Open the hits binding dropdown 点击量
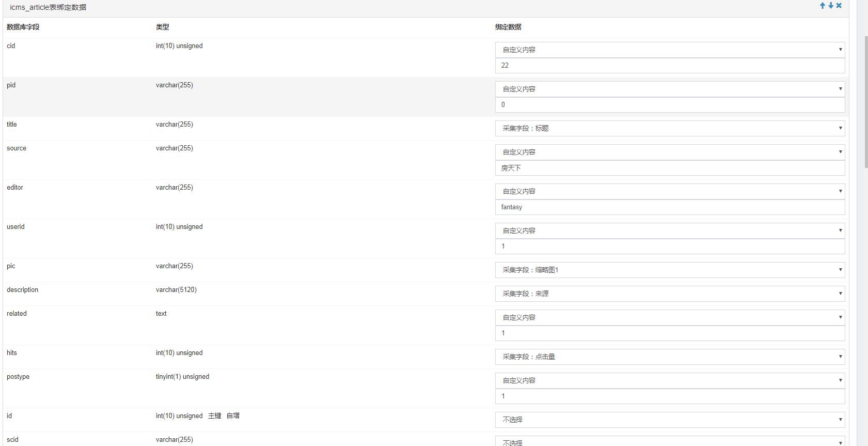 click(x=670, y=357)
